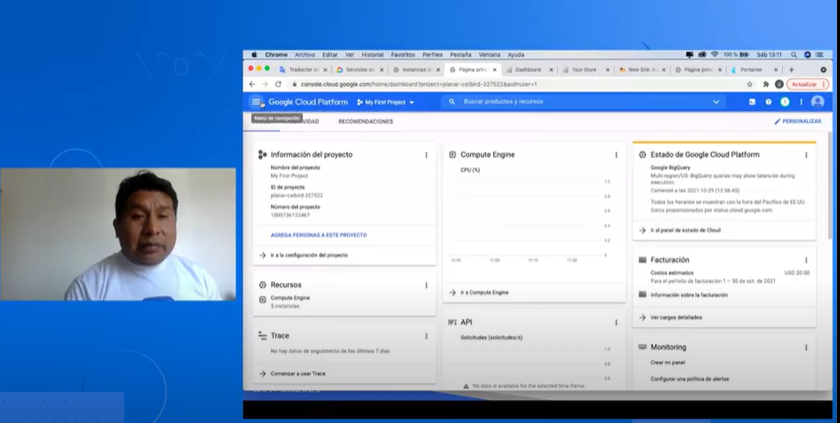Open the Favoritos menu
The width and height of the screenshot is (840, 423).
403,55
